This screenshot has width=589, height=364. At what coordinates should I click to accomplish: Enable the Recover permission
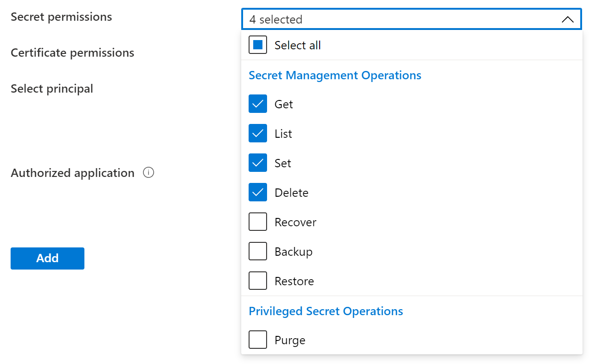point(257,222)
